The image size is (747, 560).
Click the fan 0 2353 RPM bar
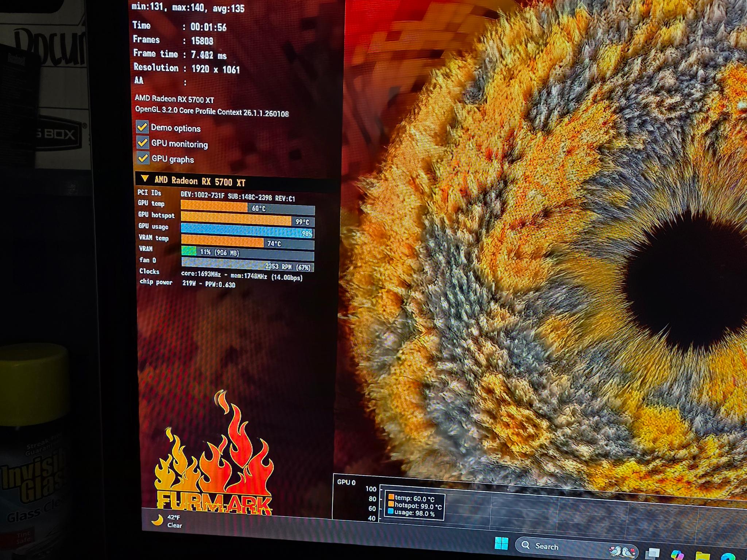click(x=248, y=265)
